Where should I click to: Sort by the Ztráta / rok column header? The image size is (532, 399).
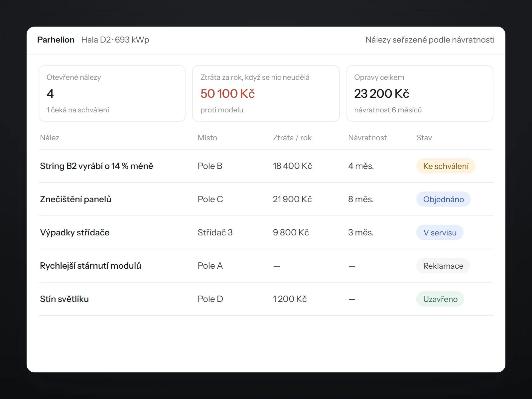pos(292,138)
